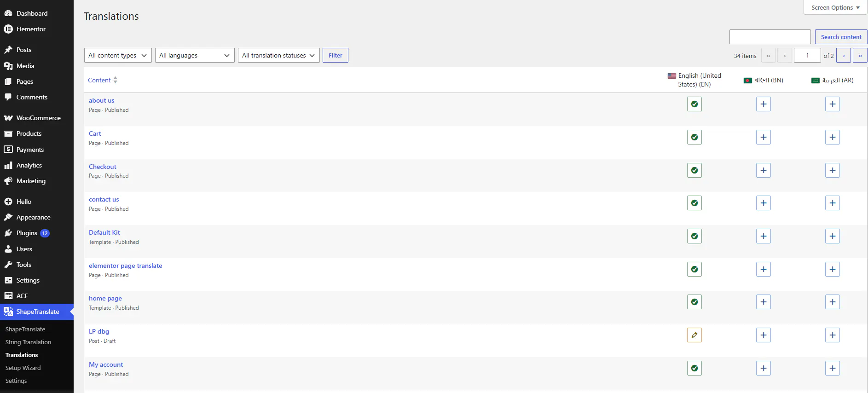Open the All content types dropdown
Viewport: 868px width, 393px height.
[118, 55]
